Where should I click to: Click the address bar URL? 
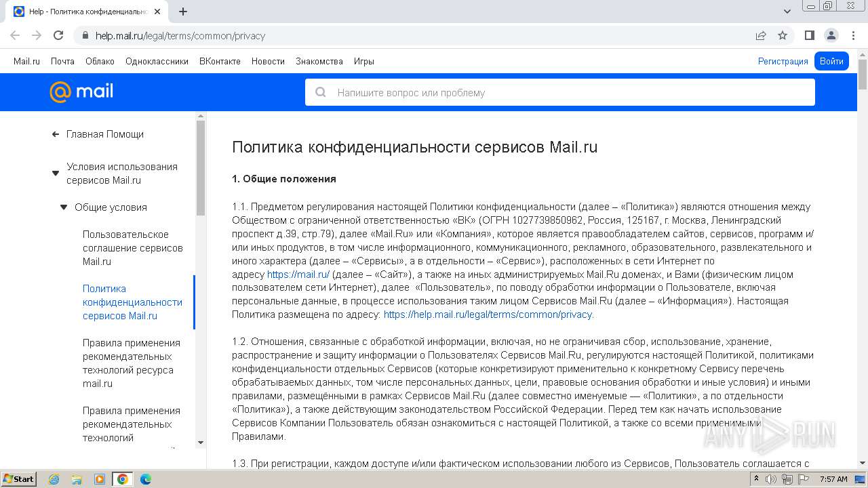coord(180,36)
